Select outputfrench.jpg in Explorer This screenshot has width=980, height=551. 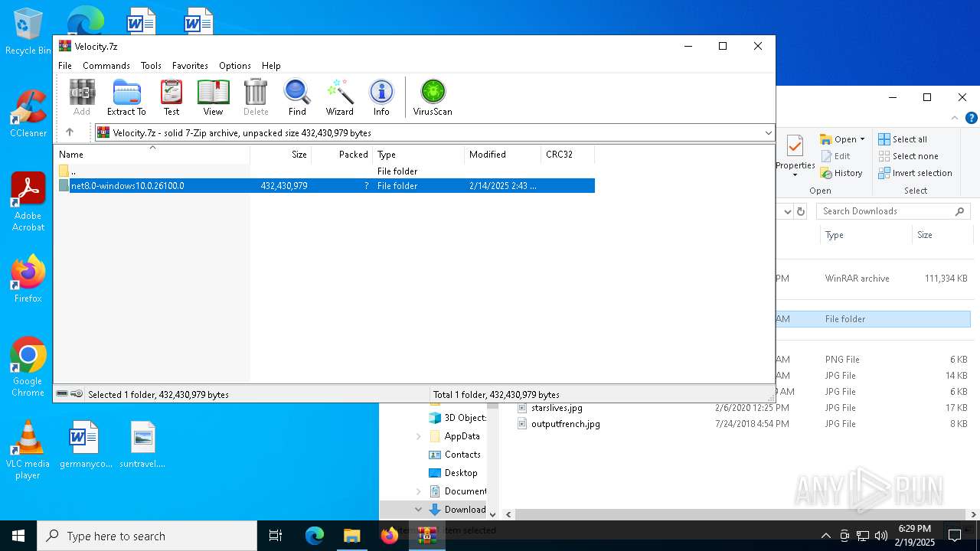coord(565,424)
